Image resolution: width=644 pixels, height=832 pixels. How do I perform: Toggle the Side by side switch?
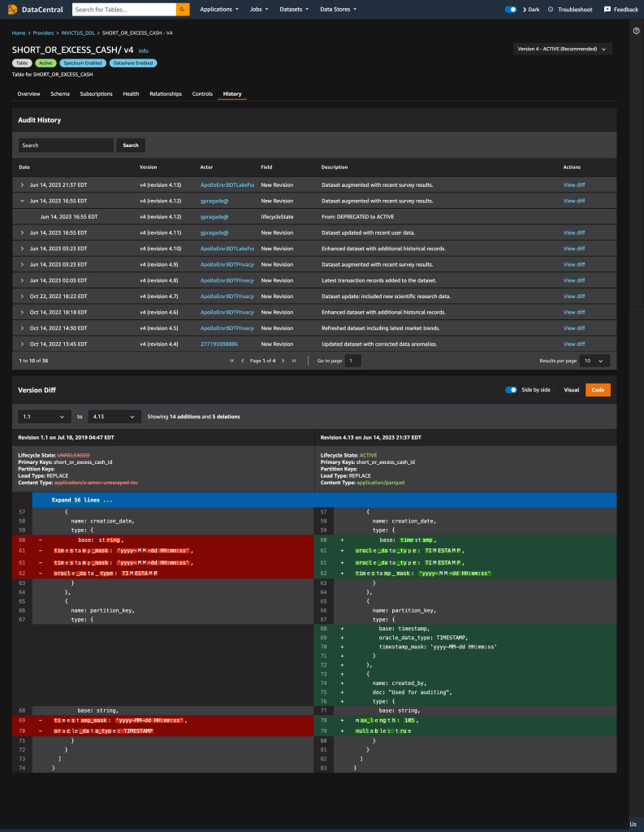pyautogui.click(x=512, y=390)
